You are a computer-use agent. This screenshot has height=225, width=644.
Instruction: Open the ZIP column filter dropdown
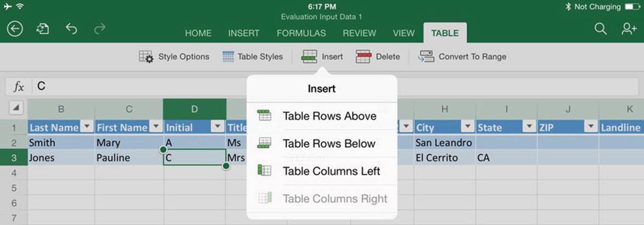[591, 127]
